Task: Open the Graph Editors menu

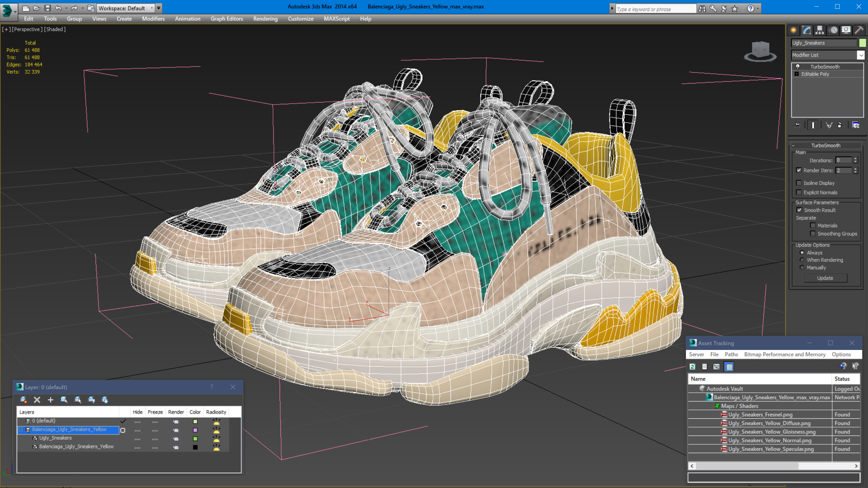Action: click(226, 19)
